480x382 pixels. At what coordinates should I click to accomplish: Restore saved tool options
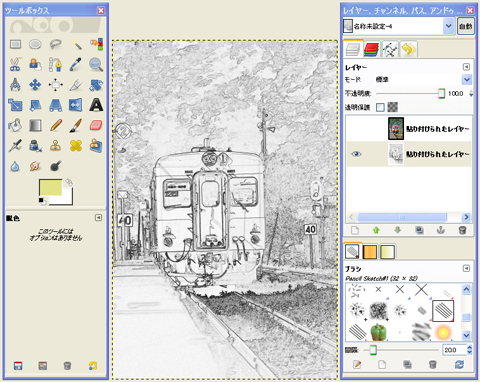point(43,366)
